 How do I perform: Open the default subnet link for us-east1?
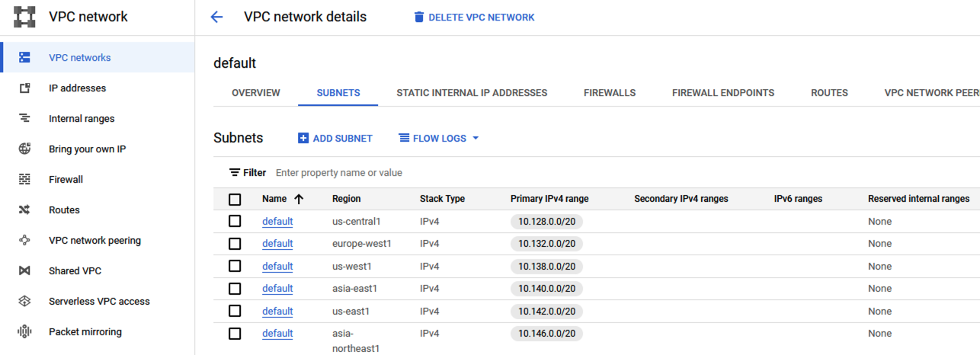277,312
